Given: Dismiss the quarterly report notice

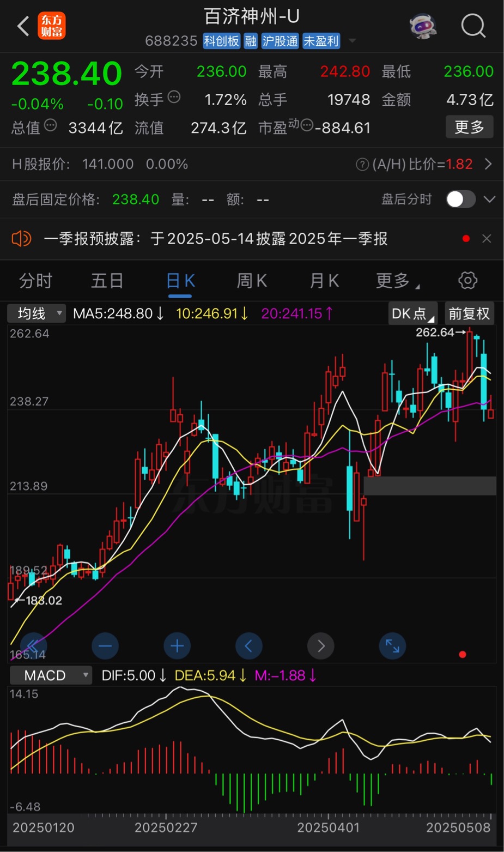Looking at the screenshot, I should (487, 239).
